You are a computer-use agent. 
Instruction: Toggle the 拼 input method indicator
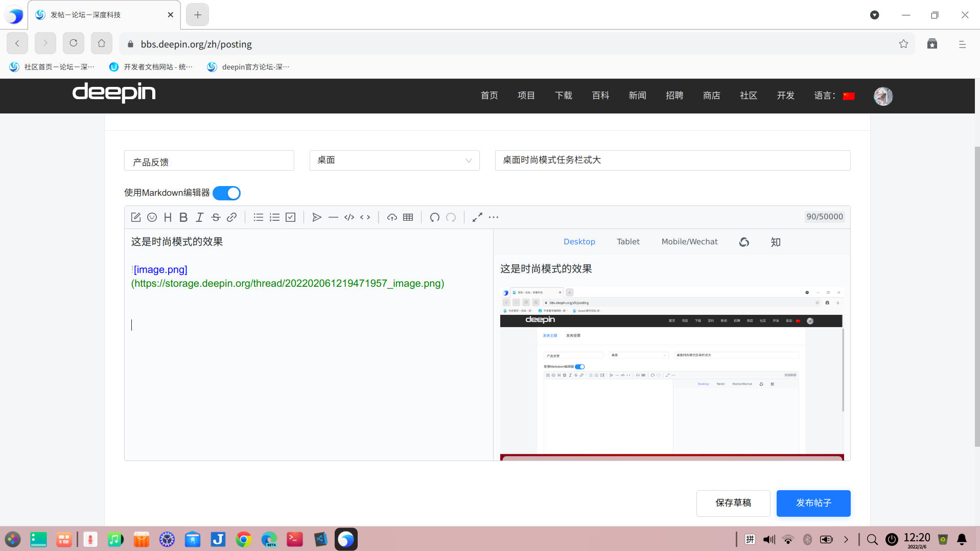tap(750, 539)
